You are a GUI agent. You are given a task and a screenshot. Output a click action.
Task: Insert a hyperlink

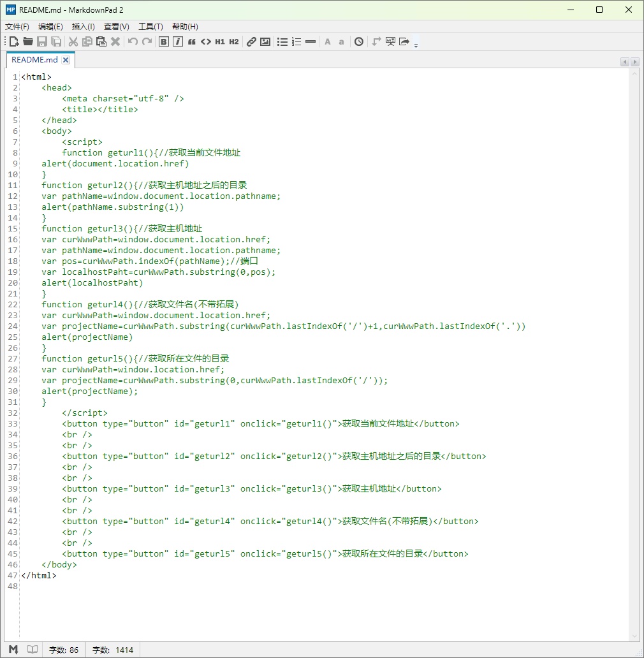251,41
